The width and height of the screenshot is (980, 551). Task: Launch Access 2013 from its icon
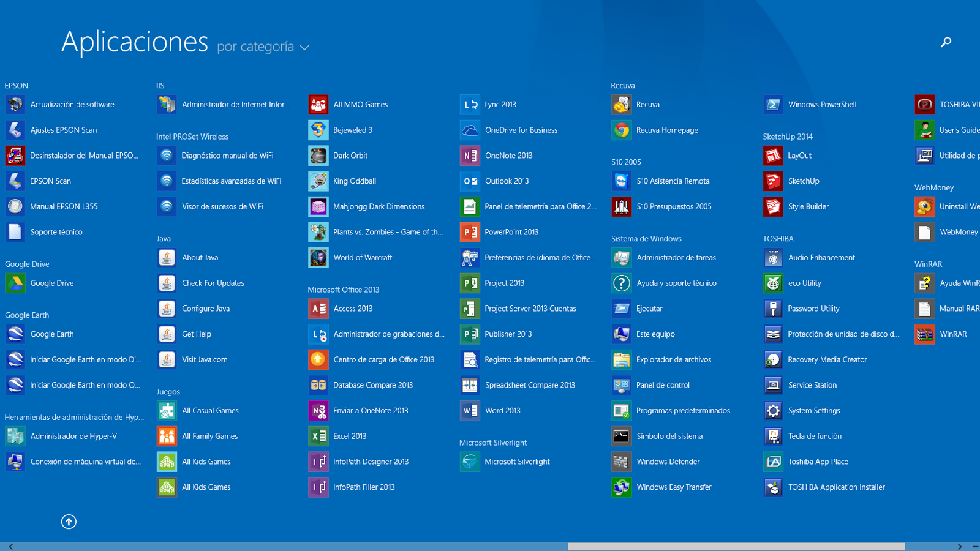318,309
